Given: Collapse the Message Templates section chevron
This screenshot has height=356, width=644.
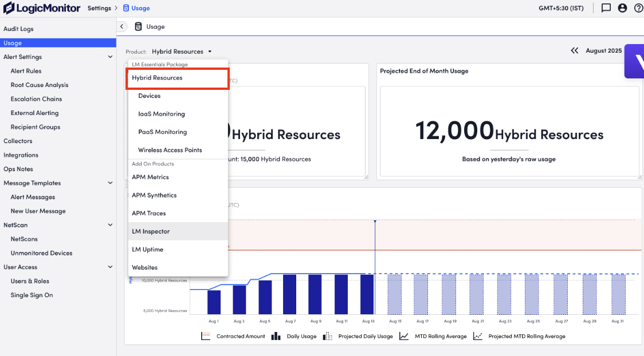Looking at the screenshot, I should click(x=110, y=183).
